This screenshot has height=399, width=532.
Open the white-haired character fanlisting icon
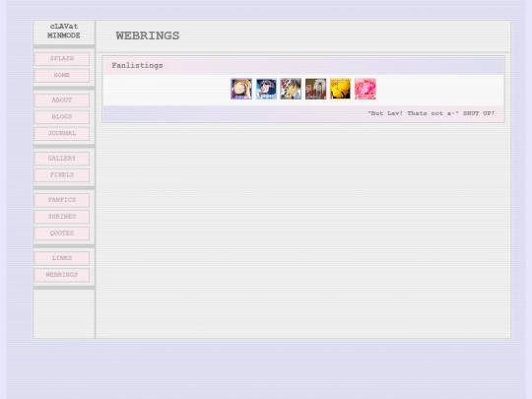(315, 89)
